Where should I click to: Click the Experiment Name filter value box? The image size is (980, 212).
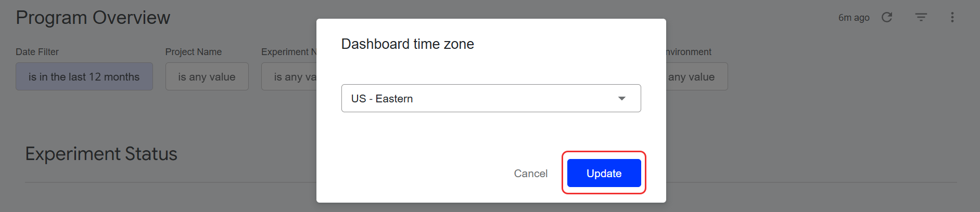point(289,77)
